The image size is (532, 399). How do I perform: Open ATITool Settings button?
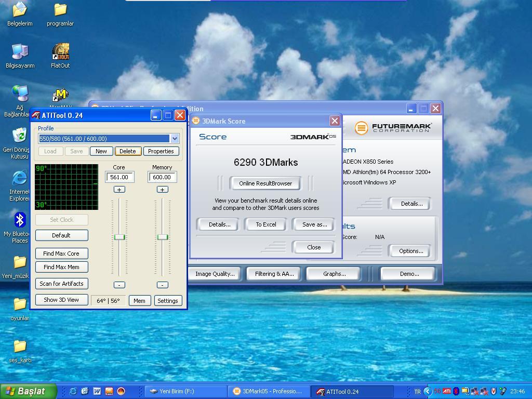(168, 301)
